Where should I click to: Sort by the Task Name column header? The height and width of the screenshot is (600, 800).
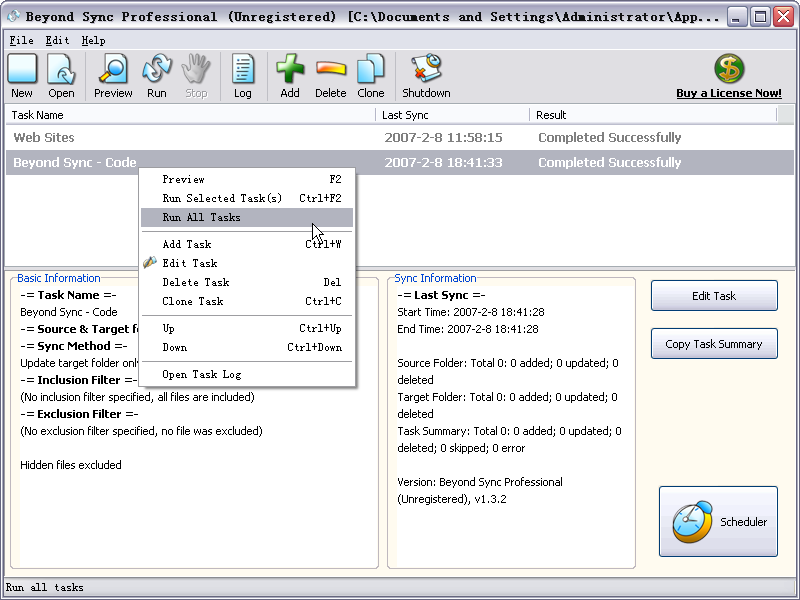coord(190,115)
